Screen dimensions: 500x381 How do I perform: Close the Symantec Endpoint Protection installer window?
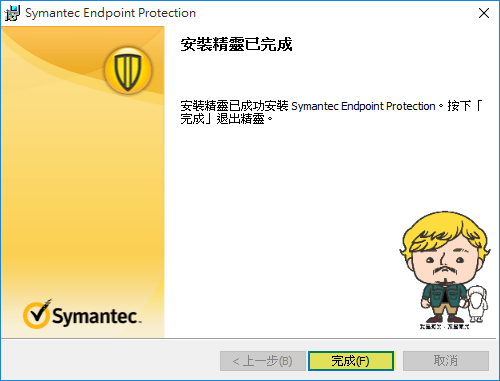(484, 13)
